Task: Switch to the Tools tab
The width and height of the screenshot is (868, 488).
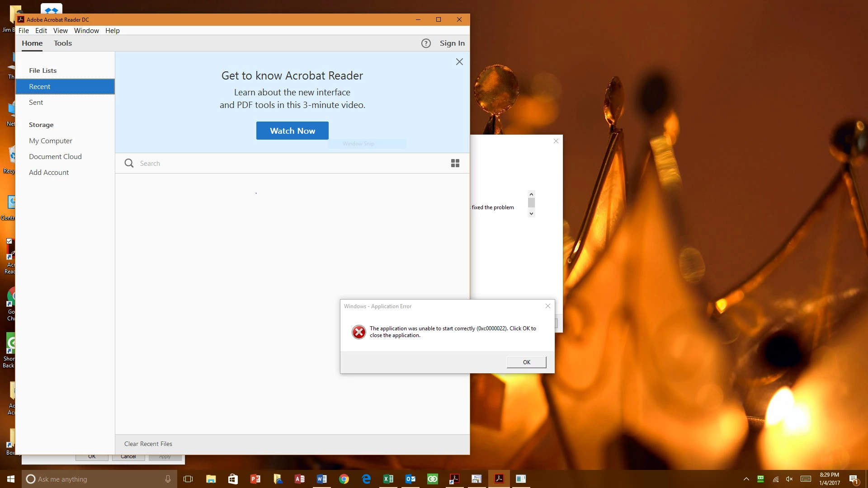Action: point(63,43)
